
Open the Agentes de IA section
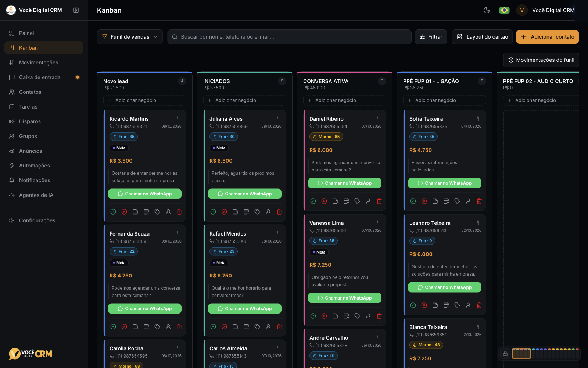pyautogui.click(x=44, y=195)
